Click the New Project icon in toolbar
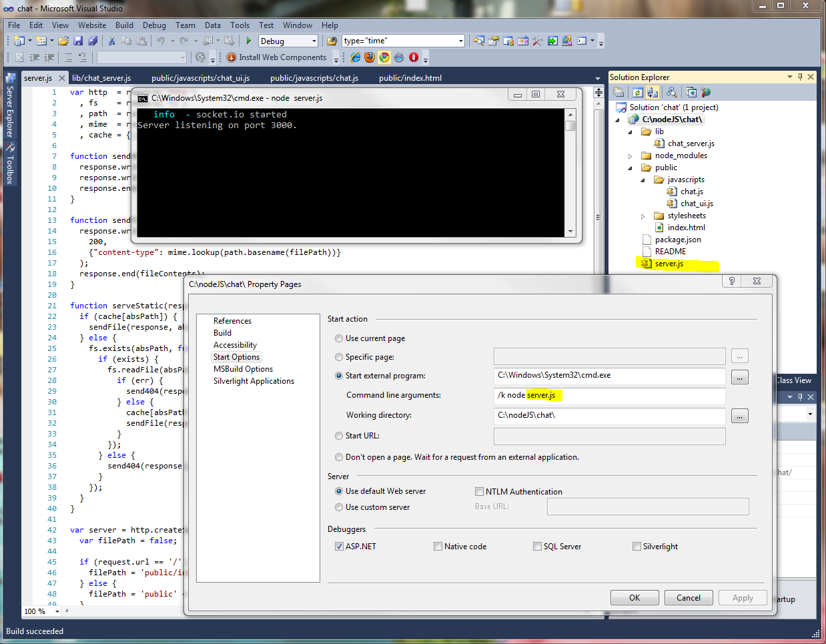Image resolution: width=826 pixels, height=644 pixels. (x=19, y=41)
